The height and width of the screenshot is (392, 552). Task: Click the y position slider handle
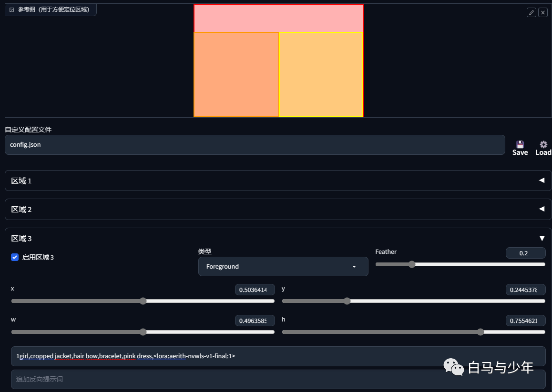[x=347, y=301]
